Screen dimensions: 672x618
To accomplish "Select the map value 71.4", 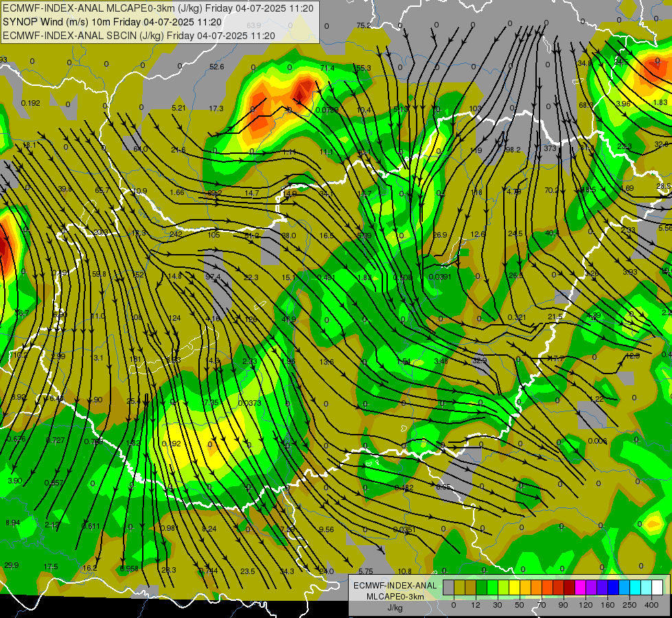I will click(327, 68).
